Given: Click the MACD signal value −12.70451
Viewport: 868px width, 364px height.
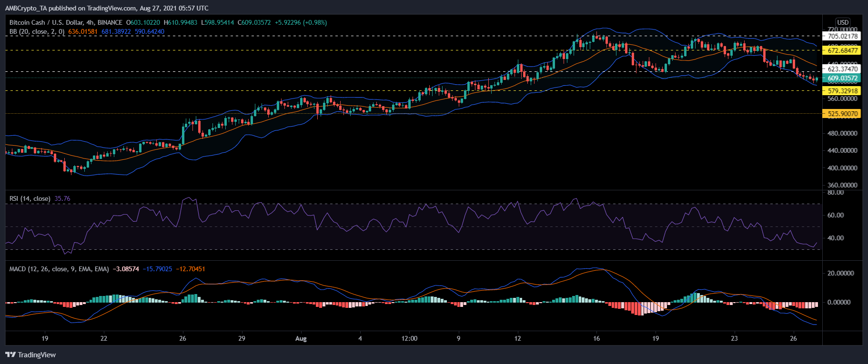Looking at the screenshot, I should click(x=191, y=269).
